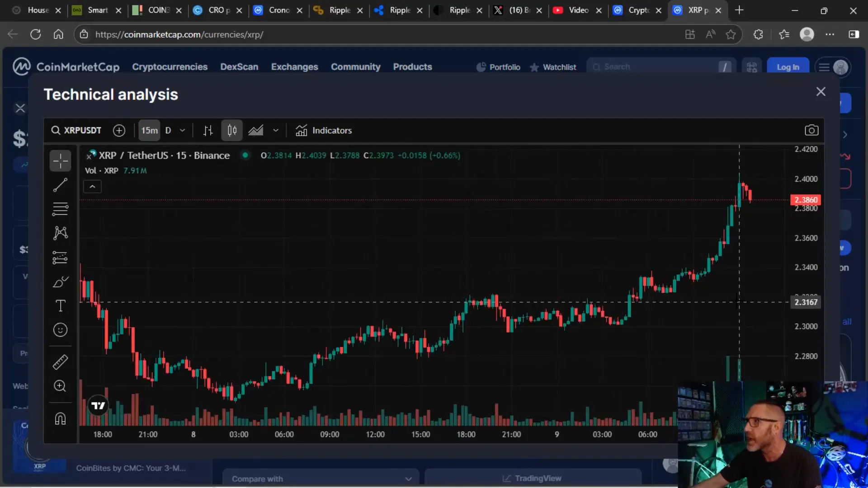This screenshot has width=868, height=488.
Task: Open the Exchanges menu
Action: coord(294,67)
